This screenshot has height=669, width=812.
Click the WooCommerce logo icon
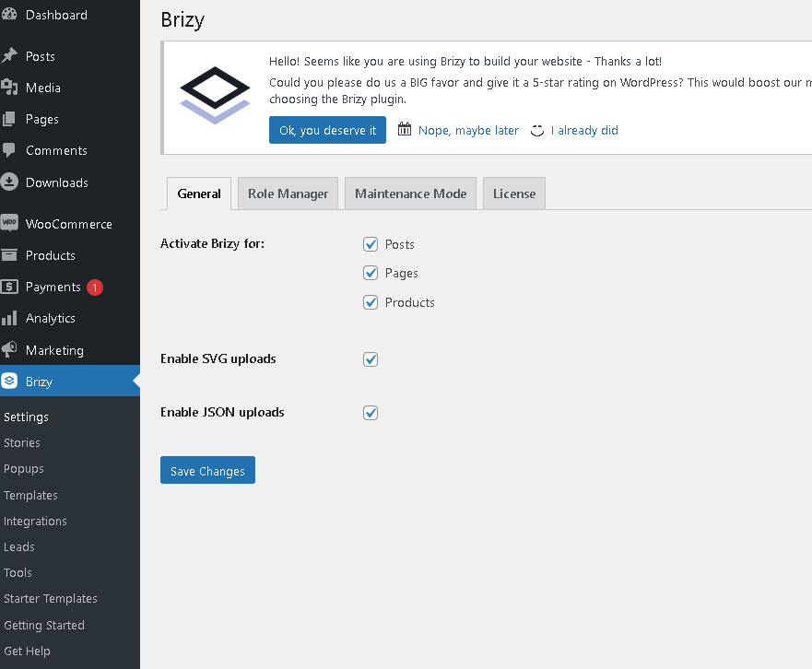pyautogui.click(x=9, y=223)
